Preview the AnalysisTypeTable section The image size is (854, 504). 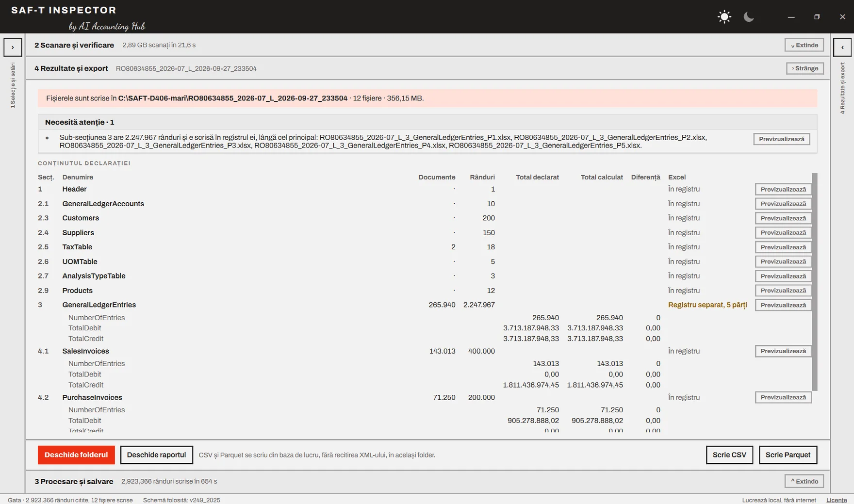(x=783, y=276)
